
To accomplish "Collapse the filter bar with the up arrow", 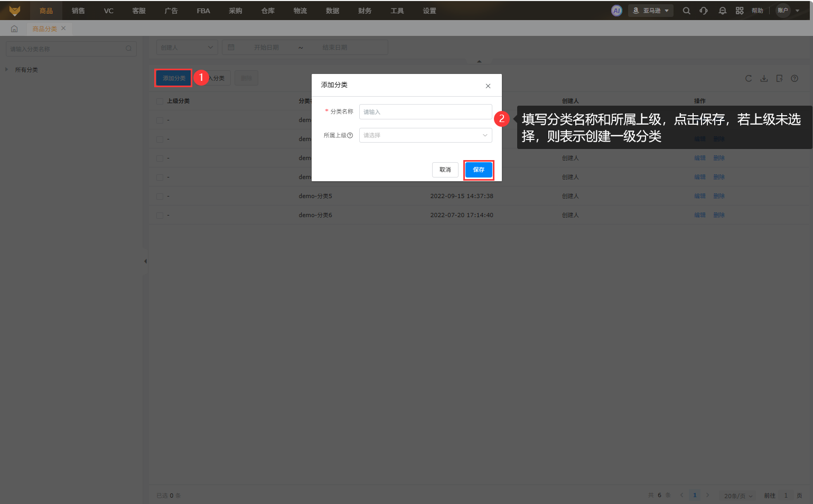I will click(x=479, y=61).
